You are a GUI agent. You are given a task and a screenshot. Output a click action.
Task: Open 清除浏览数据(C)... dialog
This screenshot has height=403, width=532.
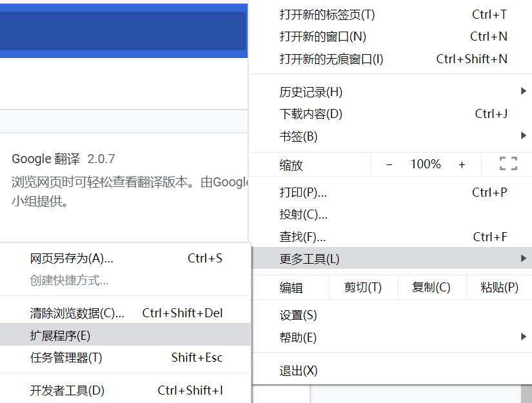(x=77, y=313)
